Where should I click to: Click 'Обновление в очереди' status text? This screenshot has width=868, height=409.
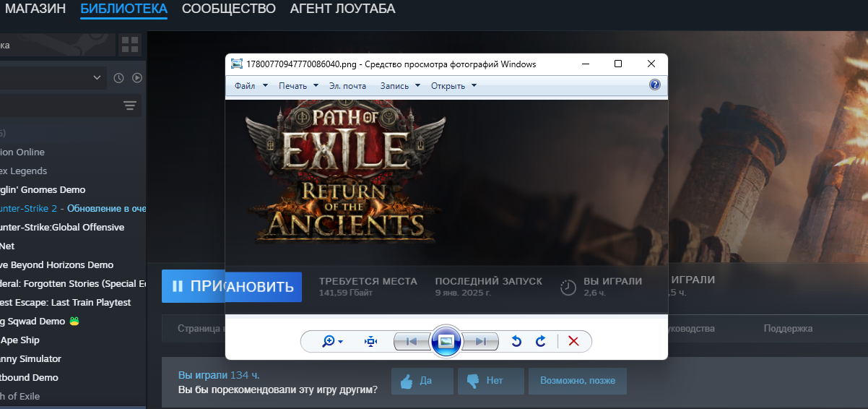[107, 208]
